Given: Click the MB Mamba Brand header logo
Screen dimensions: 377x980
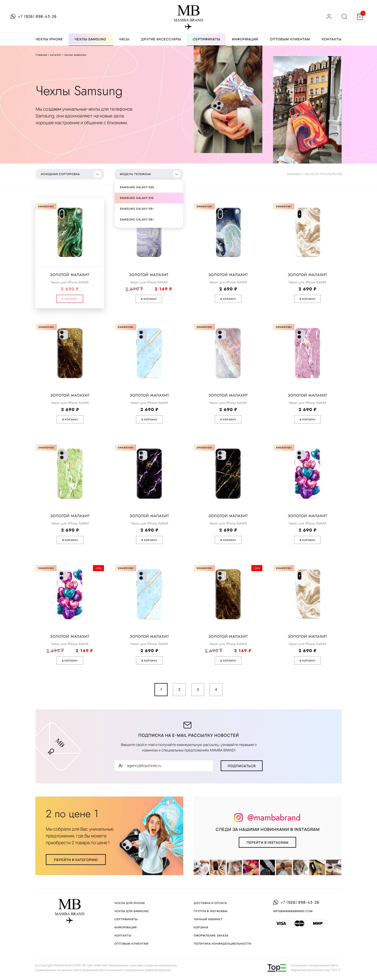Looking at the screenshot, I should 188,17.
